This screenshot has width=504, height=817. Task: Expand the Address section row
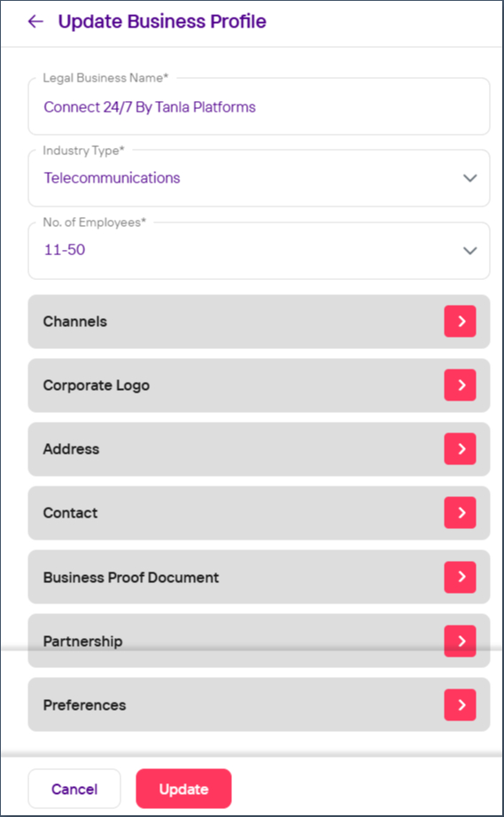tap(259, 448)
